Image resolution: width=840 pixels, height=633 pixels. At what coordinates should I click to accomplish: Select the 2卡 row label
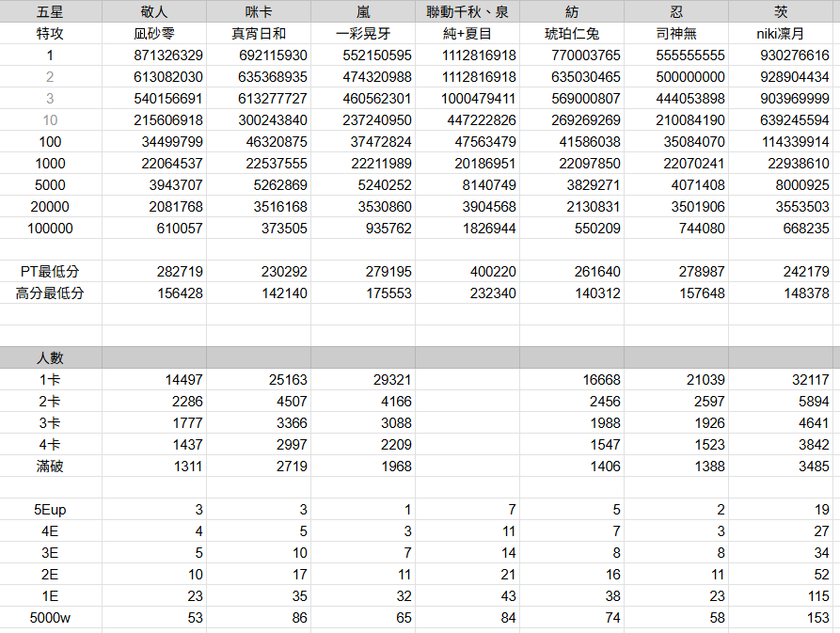pyautogui.click(x=50, y=402)
